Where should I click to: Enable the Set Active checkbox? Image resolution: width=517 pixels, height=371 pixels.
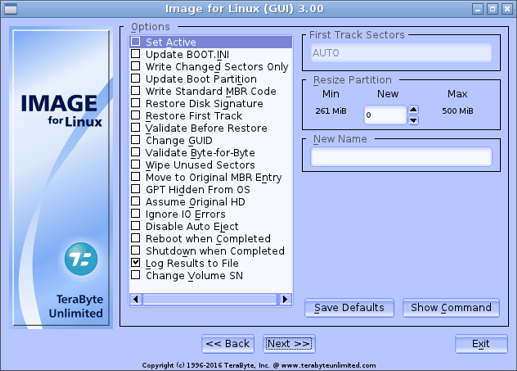(x=135, y=42)
